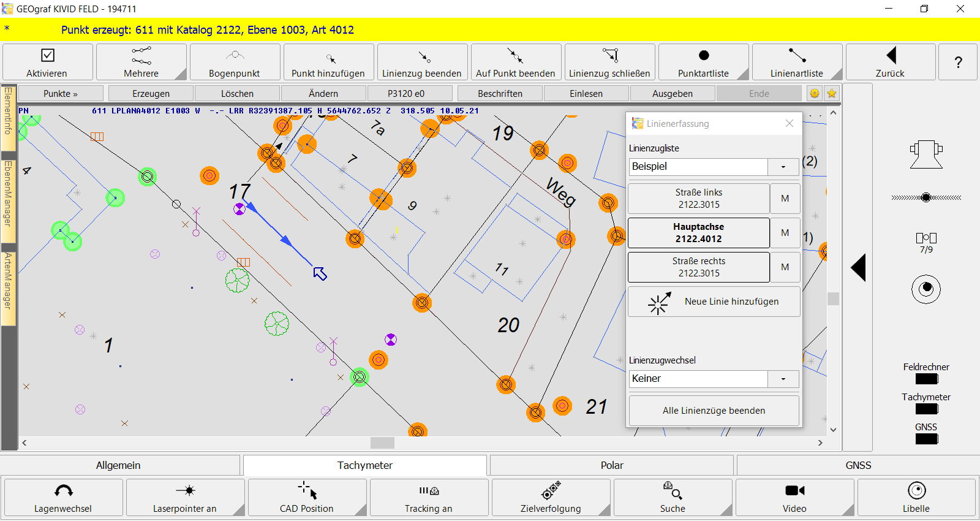Click the Lagenwechsel face change icon
This screenshot has width=980, height=521.
pos(63,497)
